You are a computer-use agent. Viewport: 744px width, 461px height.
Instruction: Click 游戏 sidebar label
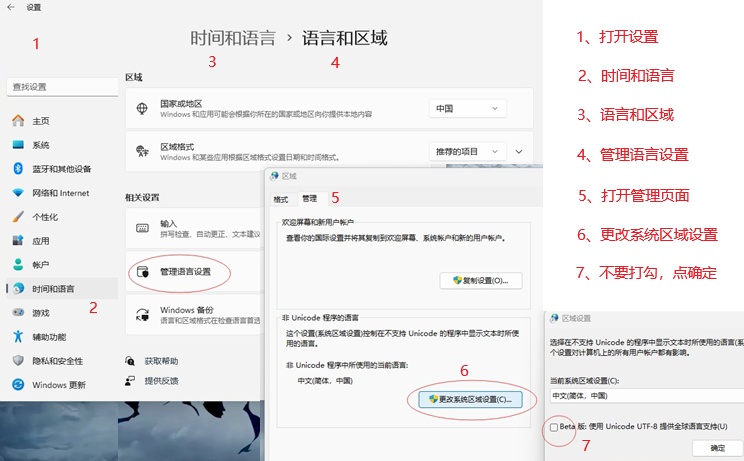tap(41, 313)
